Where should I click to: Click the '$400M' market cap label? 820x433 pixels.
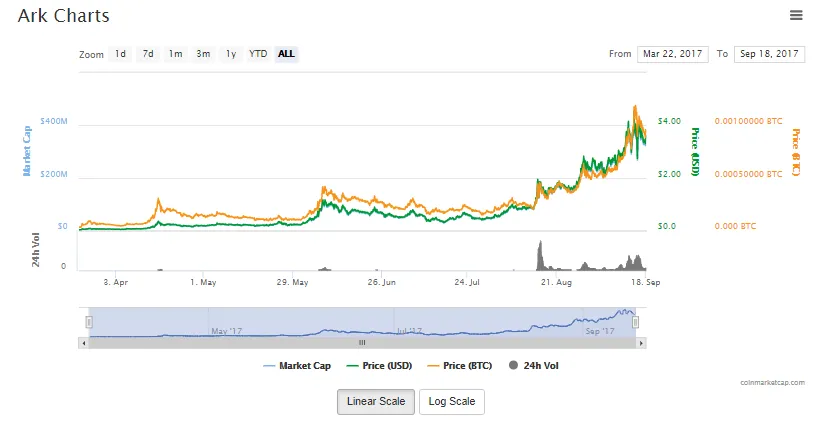point(54,121)
